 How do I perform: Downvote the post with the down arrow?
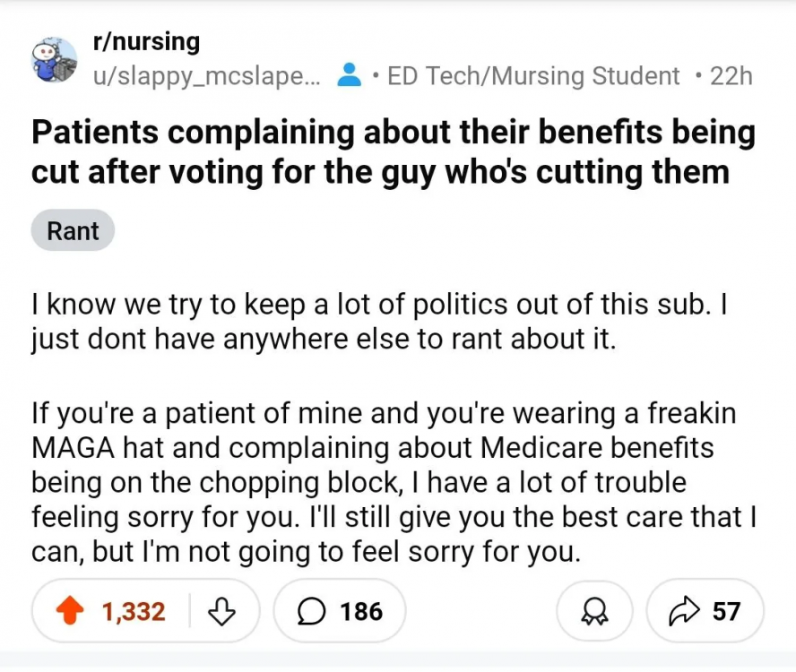click(221, 611)
